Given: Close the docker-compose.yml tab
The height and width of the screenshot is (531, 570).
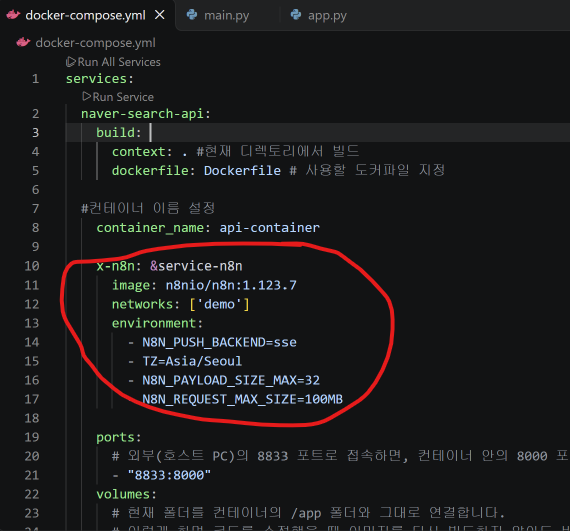Looking at the screenshot, I should coord(160,15).
